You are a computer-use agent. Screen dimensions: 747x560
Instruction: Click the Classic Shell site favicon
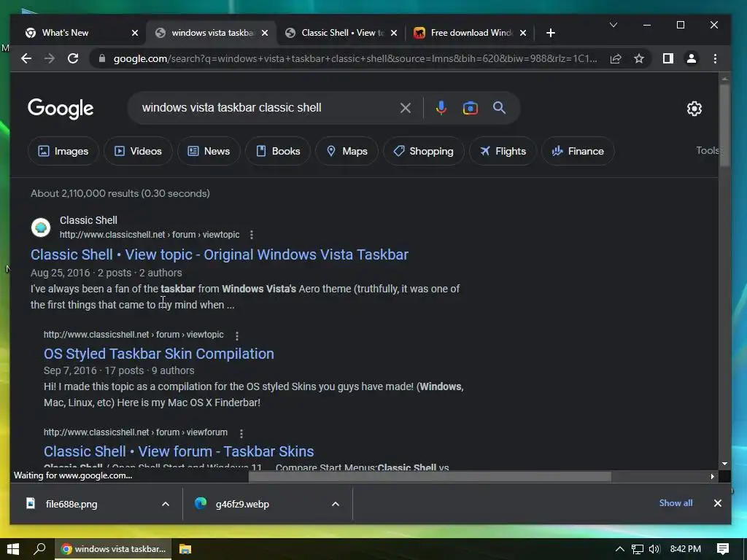click(x=41, y=227)
